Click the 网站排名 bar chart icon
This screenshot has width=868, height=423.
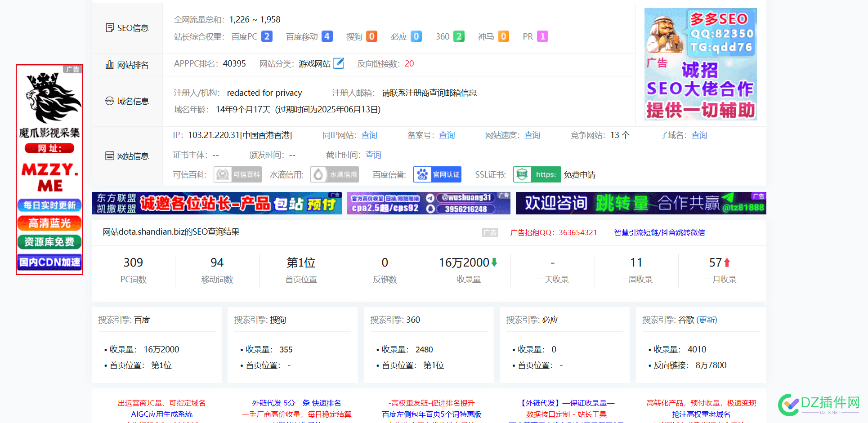point(110,65)
